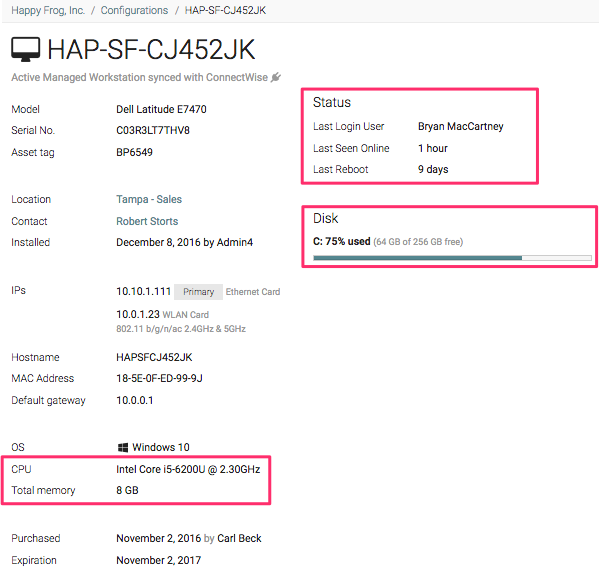Viewport: 599px width, 585px height.
Task: Click the monitor icon beside the HAP-SF-CJ452JK title
Action: [25, 50]
